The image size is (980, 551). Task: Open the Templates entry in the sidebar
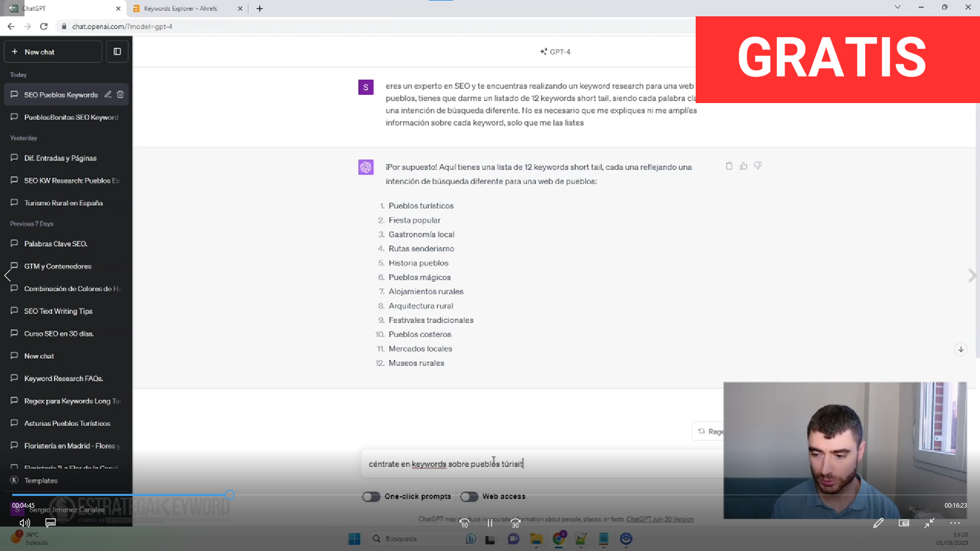coord(66,480)
